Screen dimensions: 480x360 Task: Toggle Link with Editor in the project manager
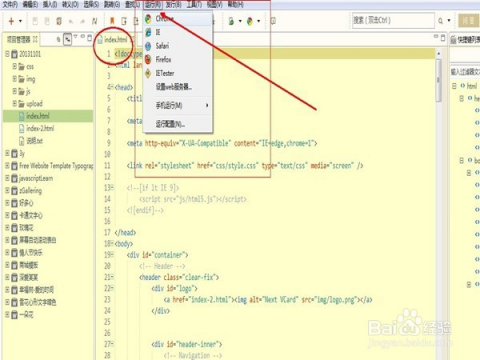(x=68, y=39)
